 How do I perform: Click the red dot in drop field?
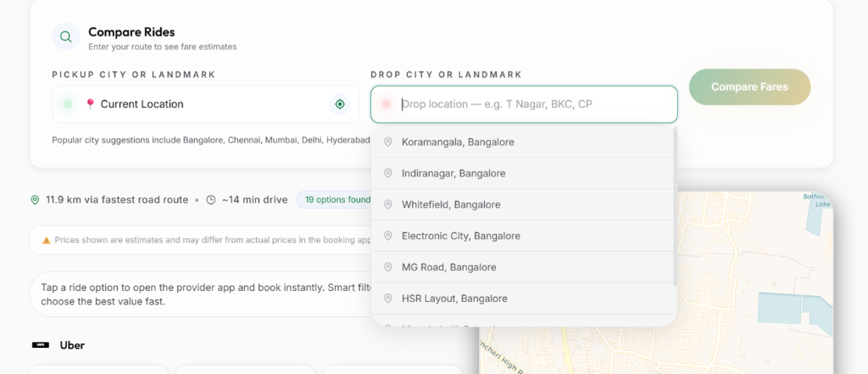pos(386,104)
